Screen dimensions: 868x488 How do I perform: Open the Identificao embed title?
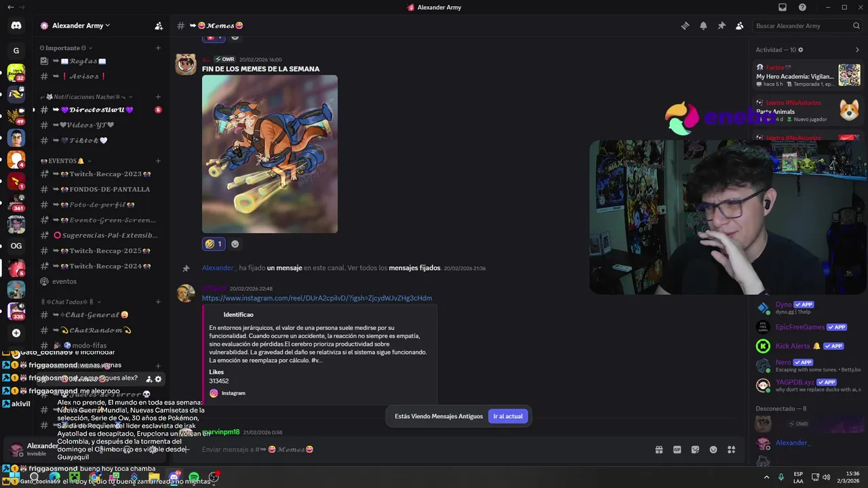238,314
